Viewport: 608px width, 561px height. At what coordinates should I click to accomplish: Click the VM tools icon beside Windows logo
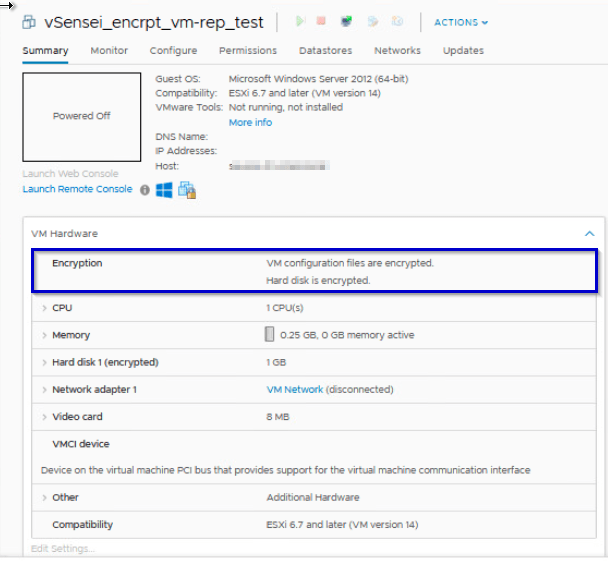(x=187, y=190)
